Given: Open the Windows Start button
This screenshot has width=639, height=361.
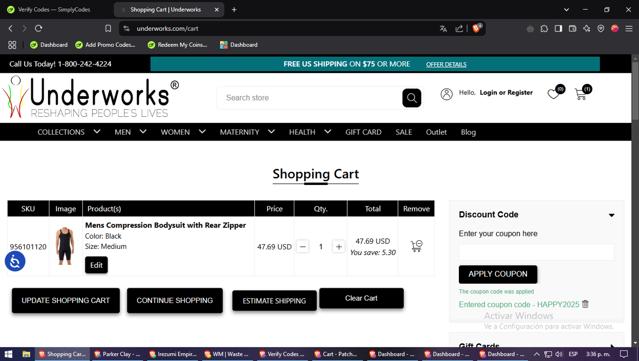Looking at the screenshot, I should coord(8,354).
